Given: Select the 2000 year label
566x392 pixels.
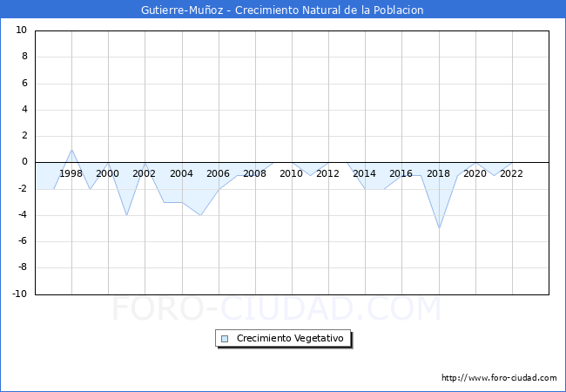Looking at the screenshot, I should click(108, 173).
